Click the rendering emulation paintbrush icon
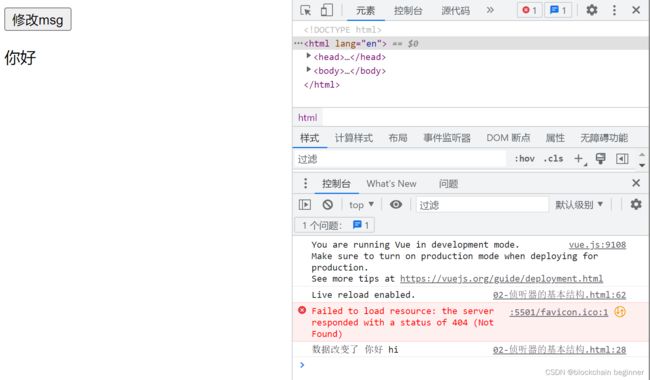The height and width of the screenshot is (380, 650). (600, 158)
